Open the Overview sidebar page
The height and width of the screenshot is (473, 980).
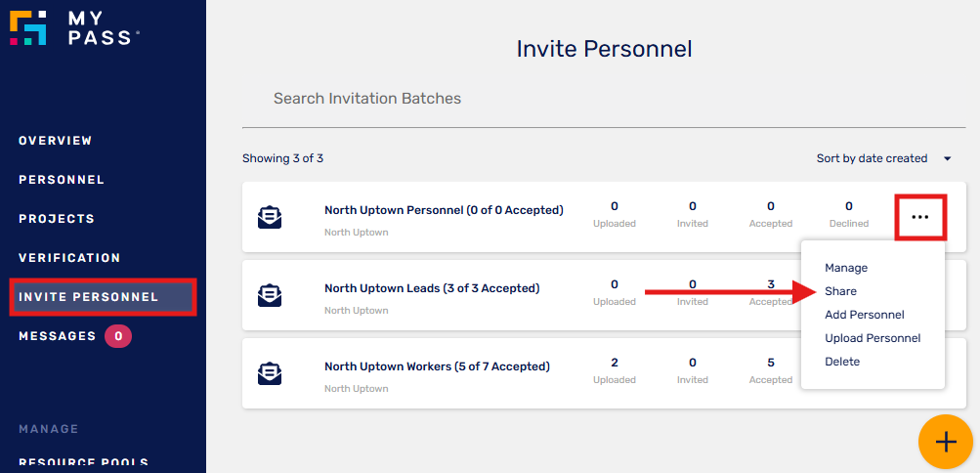pyautogui.click(x=56, y=141)
